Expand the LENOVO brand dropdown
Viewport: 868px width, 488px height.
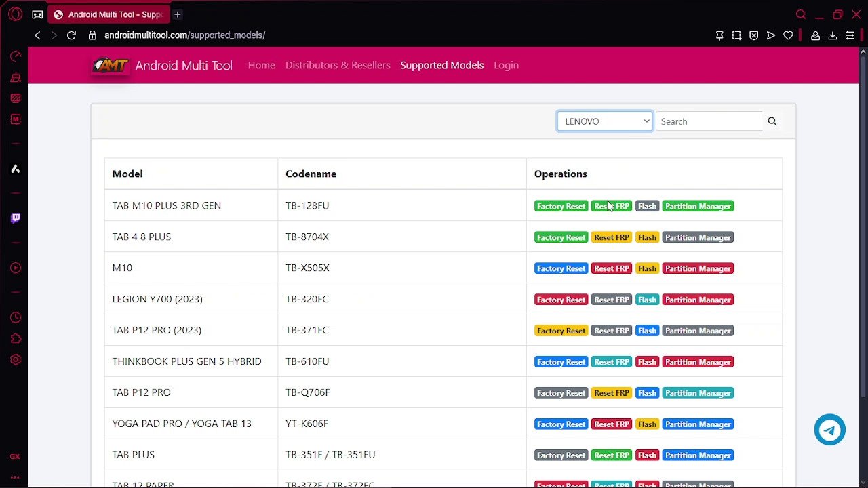point(605,121)
